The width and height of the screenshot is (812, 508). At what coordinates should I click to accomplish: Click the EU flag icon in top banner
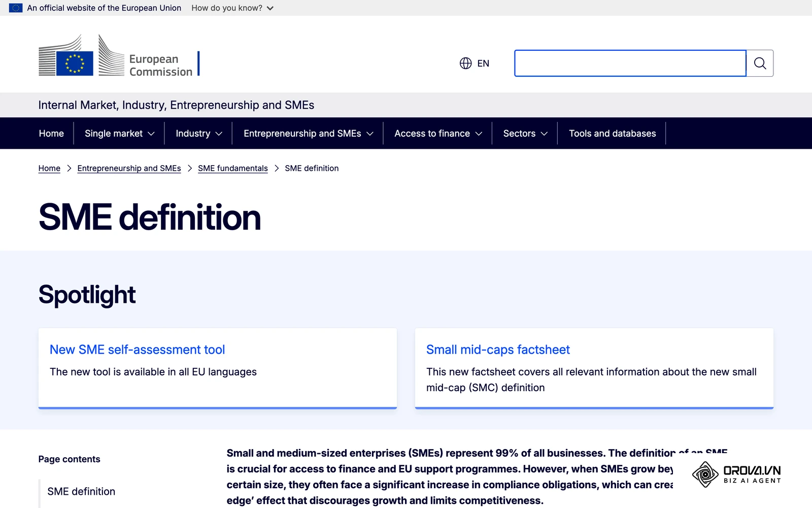pos(16,8)
